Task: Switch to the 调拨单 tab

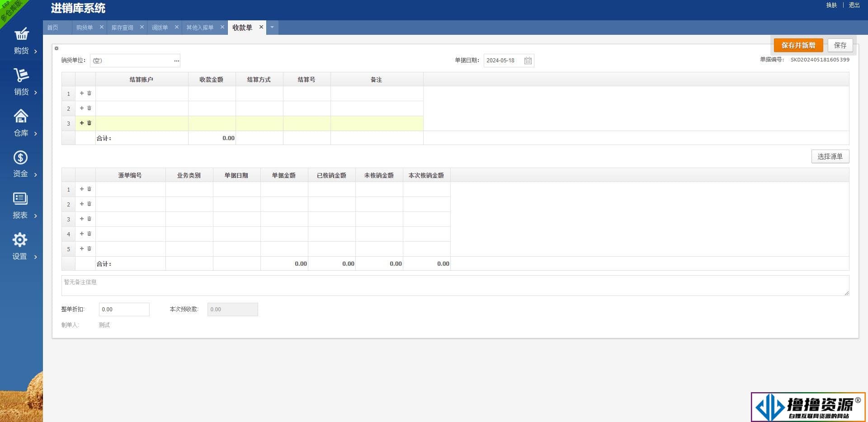Action: (x=160, y=28)
